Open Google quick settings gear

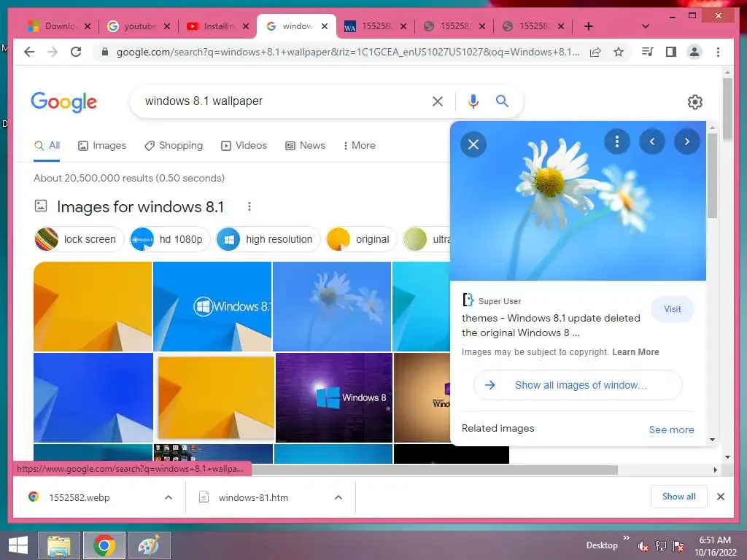(x=695, y=102)
